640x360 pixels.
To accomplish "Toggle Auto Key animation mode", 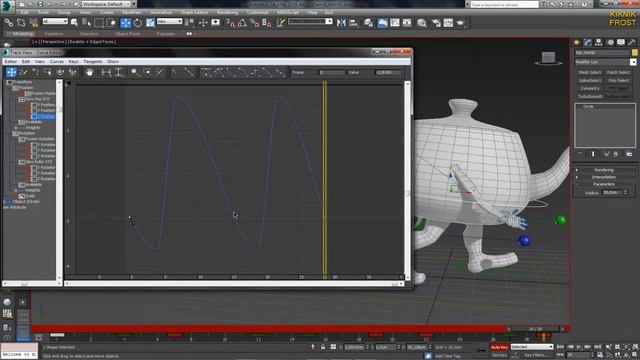I will [499, 347].
